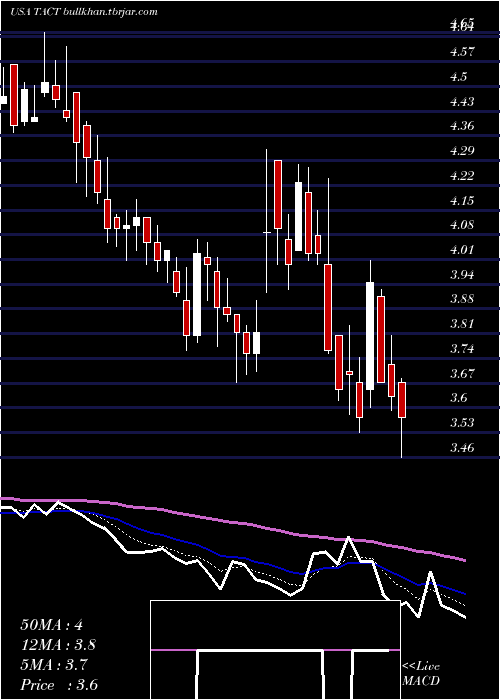Image resolution: width=500 pixels, height=700 pixels.
Task: Click the 3.67 price axis label
Action: point(462,374)
